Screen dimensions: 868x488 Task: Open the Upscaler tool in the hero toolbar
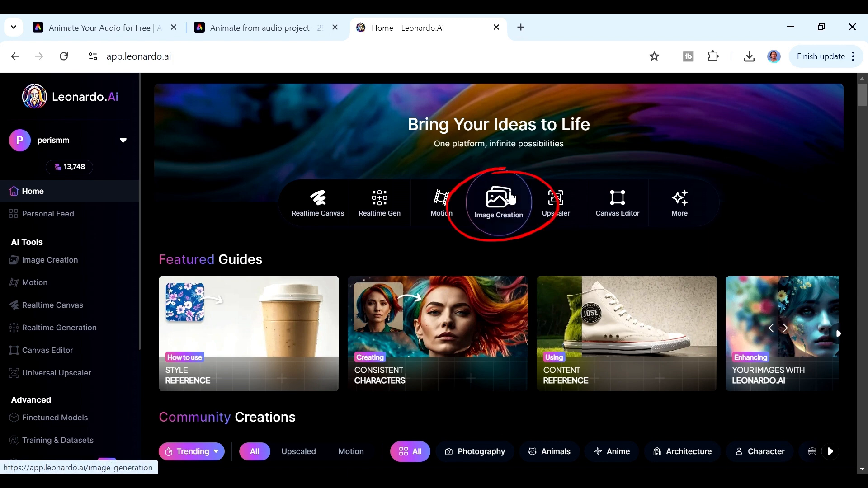[556, 203]
